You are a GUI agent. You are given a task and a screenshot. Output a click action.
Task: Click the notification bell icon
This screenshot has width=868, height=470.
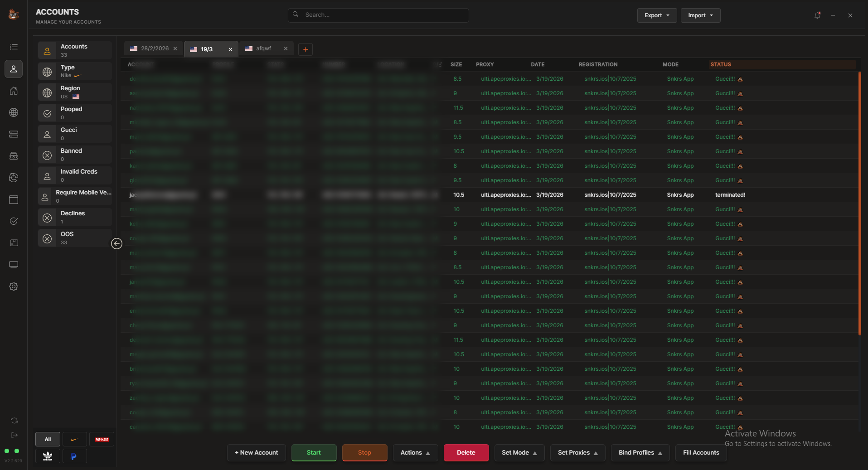pos(817,15)
